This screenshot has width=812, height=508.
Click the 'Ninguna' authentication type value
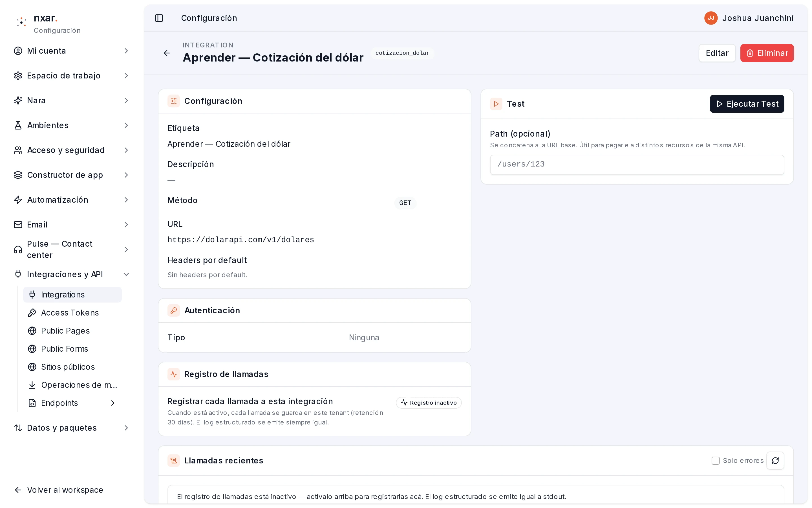pos(364,338)
